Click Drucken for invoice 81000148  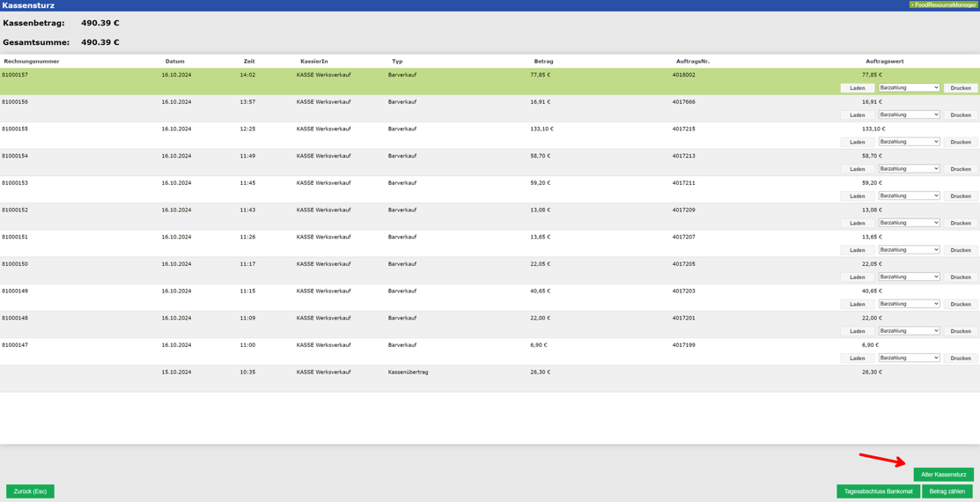960,331
